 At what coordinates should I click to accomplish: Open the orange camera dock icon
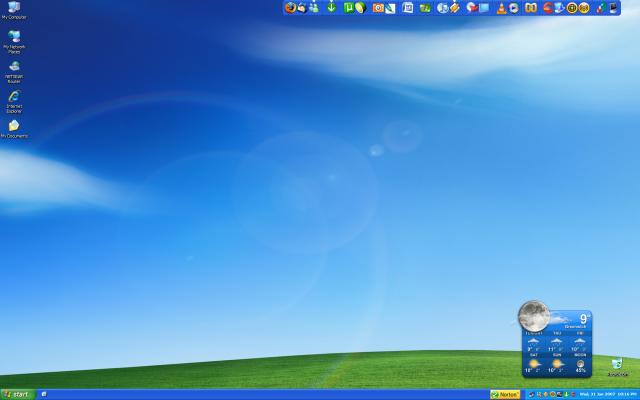click(x=378, y=8)
